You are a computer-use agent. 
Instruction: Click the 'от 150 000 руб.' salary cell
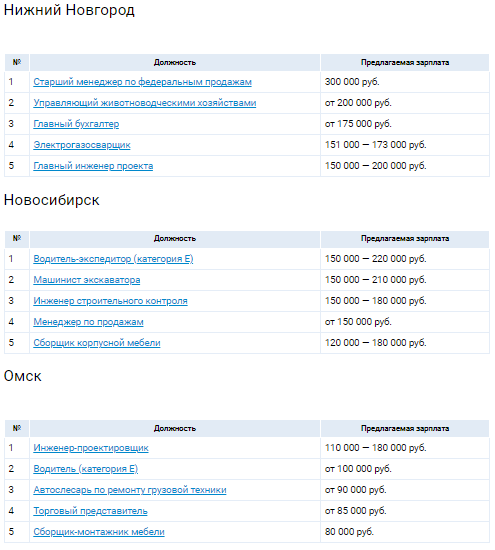pos(405,322)
